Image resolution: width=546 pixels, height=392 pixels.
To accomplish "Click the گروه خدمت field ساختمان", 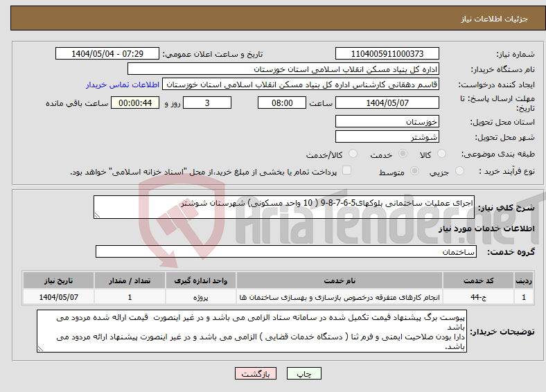I will (286, 251).
